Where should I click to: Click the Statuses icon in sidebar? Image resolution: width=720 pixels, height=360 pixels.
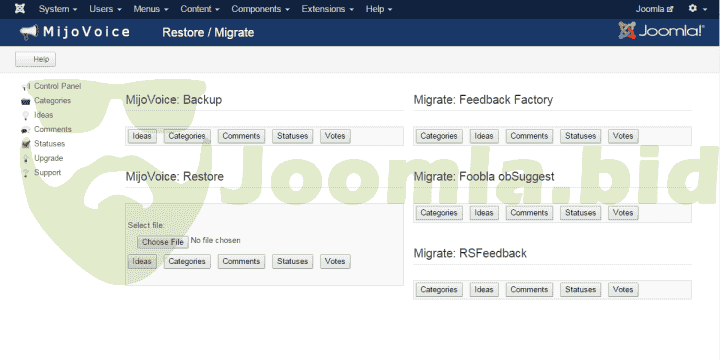pos(26,144)
